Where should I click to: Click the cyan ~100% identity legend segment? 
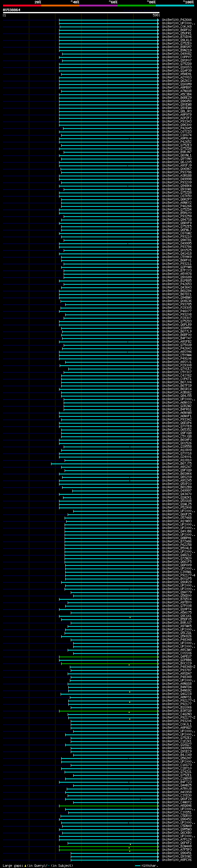[175, 6]
